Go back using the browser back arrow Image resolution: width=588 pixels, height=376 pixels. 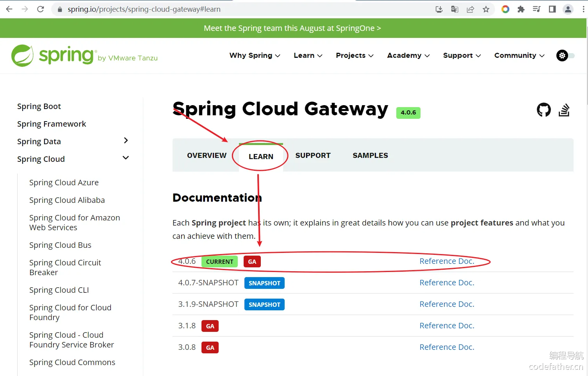point(9,9)
